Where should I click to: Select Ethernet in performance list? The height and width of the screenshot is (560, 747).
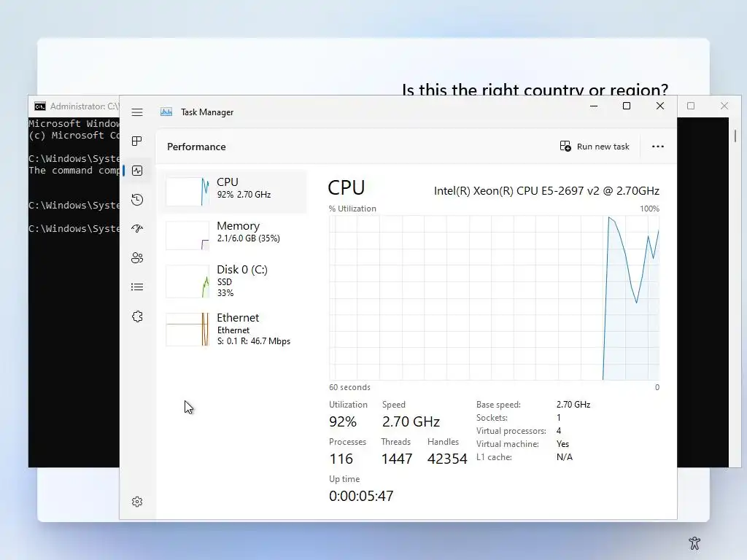coord(234,329)
